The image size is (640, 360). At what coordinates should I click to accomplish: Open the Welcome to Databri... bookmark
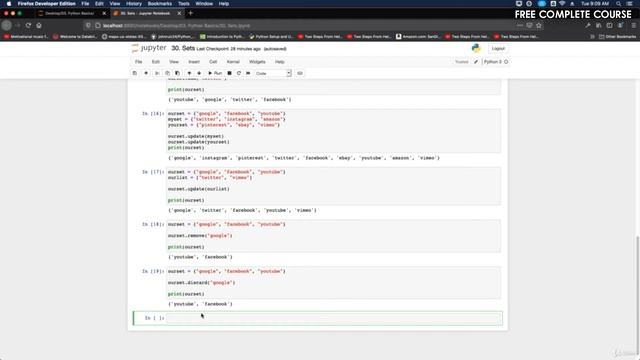coord(74,36)
